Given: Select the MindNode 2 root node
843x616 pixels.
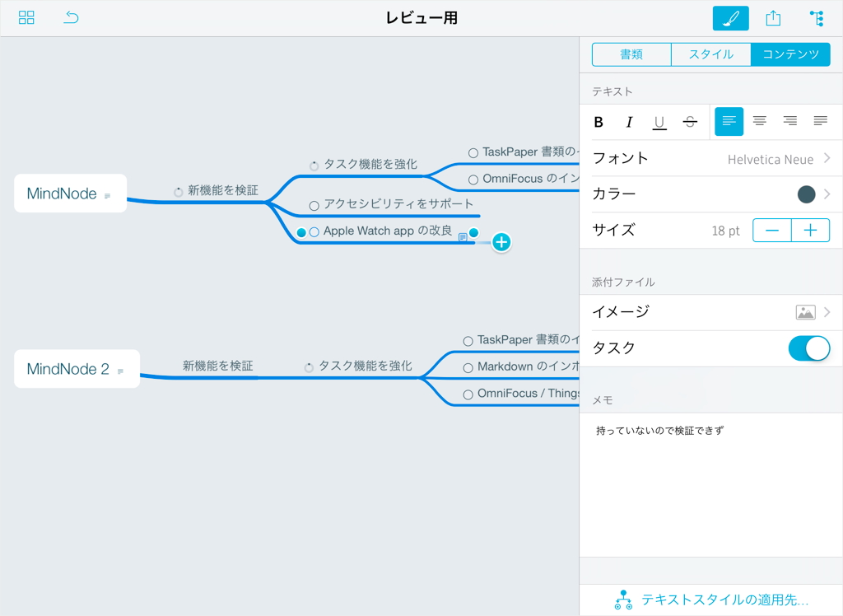Looking at the screenshot, I should point(77,368).
